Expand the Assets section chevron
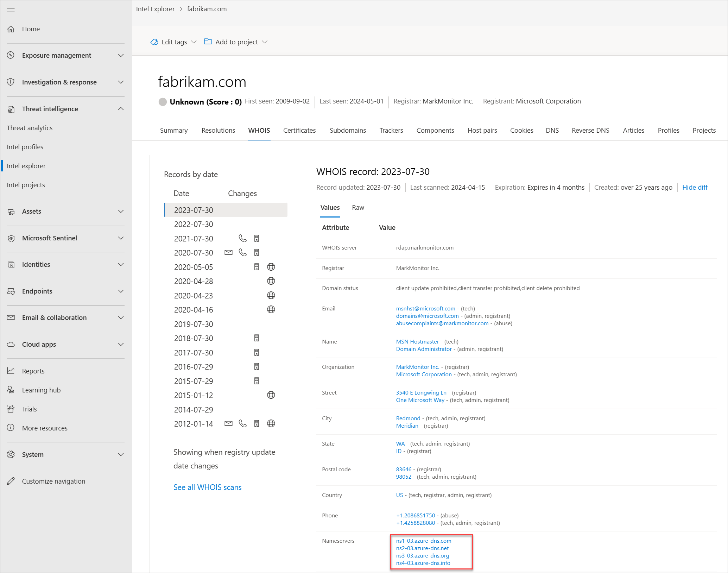 click(x=121, y=211)
